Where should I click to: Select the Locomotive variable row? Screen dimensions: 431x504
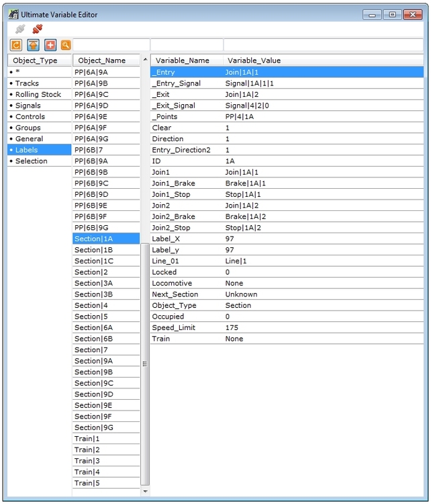pyautogui.click(x=172, y=284)
